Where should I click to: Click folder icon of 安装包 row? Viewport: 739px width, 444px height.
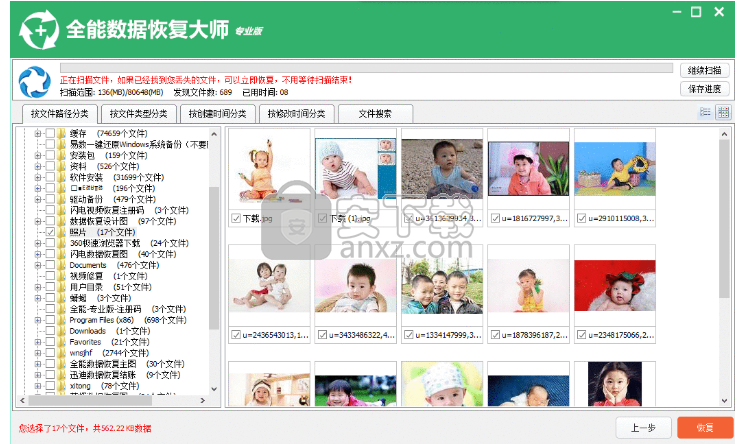62,155
